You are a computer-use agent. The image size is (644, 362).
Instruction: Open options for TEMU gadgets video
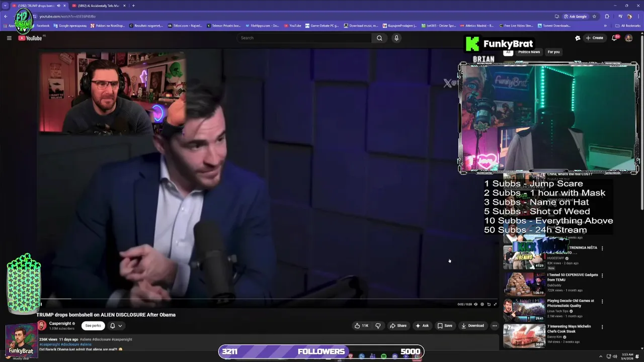pyautogui.click(x=602, y=276)
